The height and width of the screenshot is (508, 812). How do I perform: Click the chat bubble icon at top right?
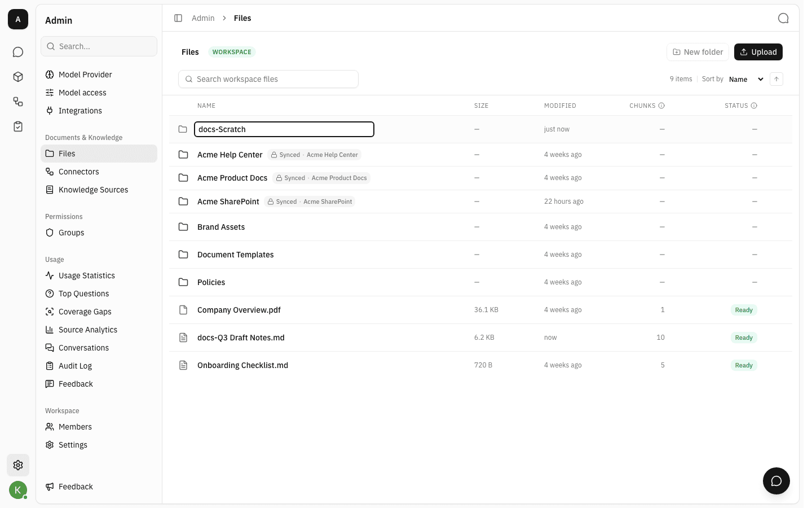point(783,18)
